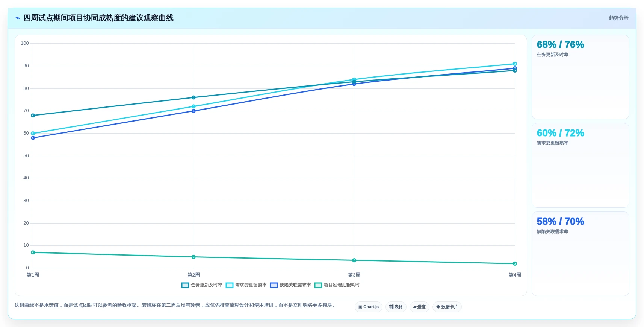
Task: Click the 第2周 x-axis label
Action: [194, 275]
